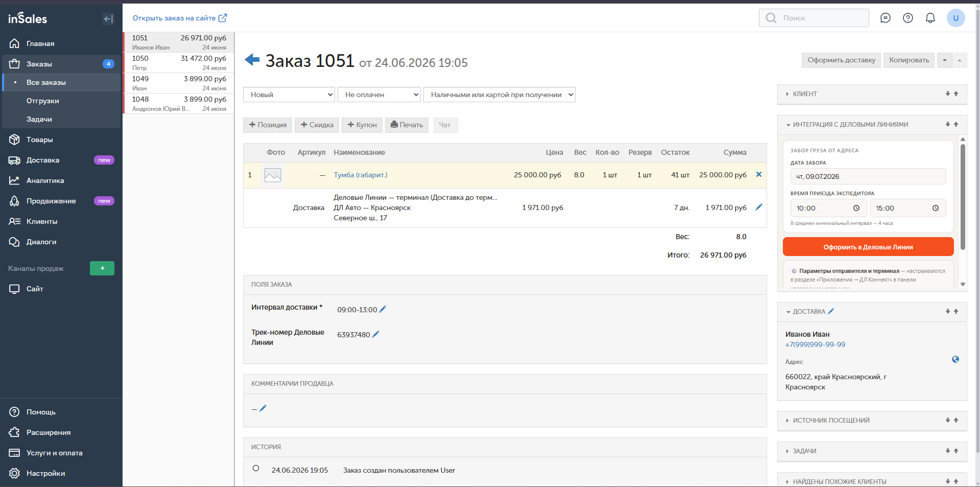The width and height of the screenshot is (980, 487).
Task: Click the Купон button
Action: pos(362,125)
